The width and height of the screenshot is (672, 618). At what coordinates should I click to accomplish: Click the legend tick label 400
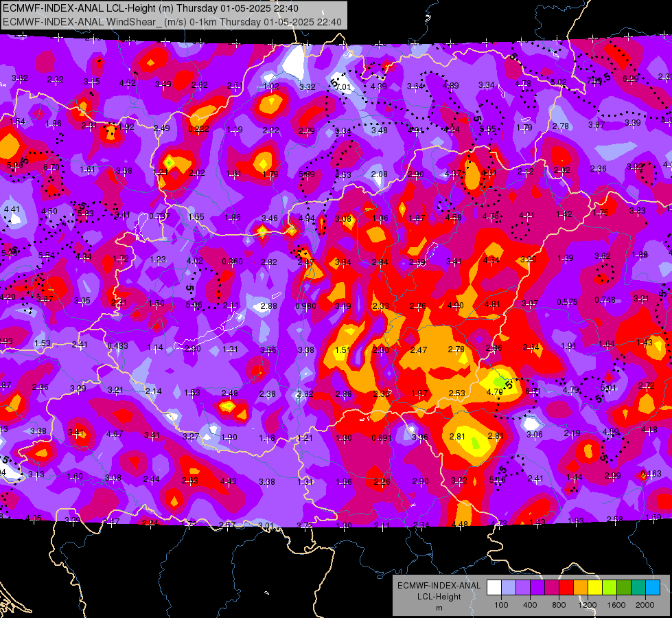coord(530,605)
